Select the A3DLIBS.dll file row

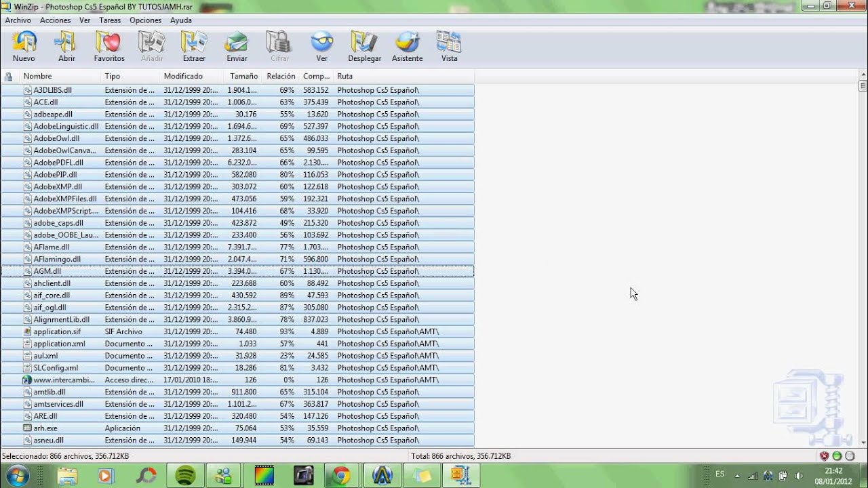click(237, 90)
